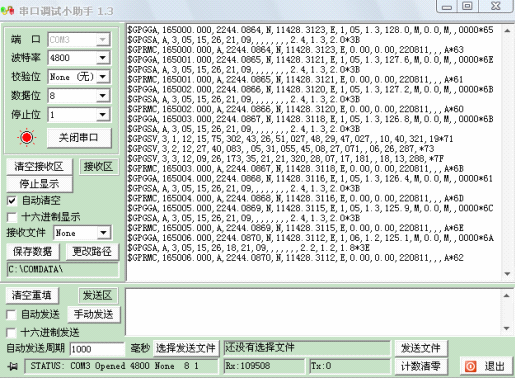Click the red serial status indicator light
This screenshot has width=515, height=379.
click(27, 137)
